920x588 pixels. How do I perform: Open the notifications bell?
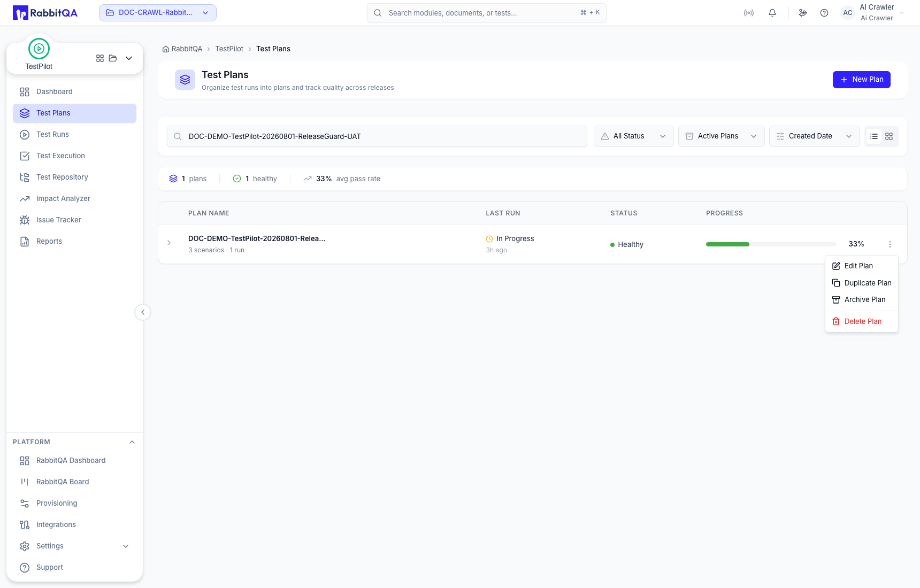772,13
